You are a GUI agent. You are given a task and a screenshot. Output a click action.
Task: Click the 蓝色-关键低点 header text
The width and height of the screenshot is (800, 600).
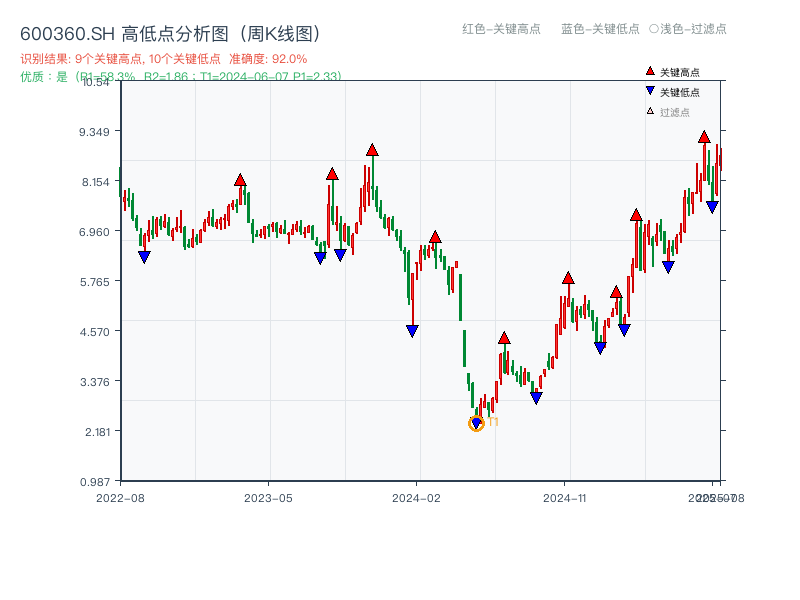coord(600,29)
